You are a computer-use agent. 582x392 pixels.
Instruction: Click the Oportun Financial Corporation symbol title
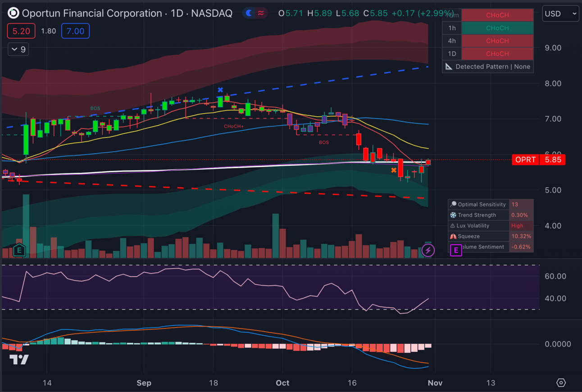[92, 14]
